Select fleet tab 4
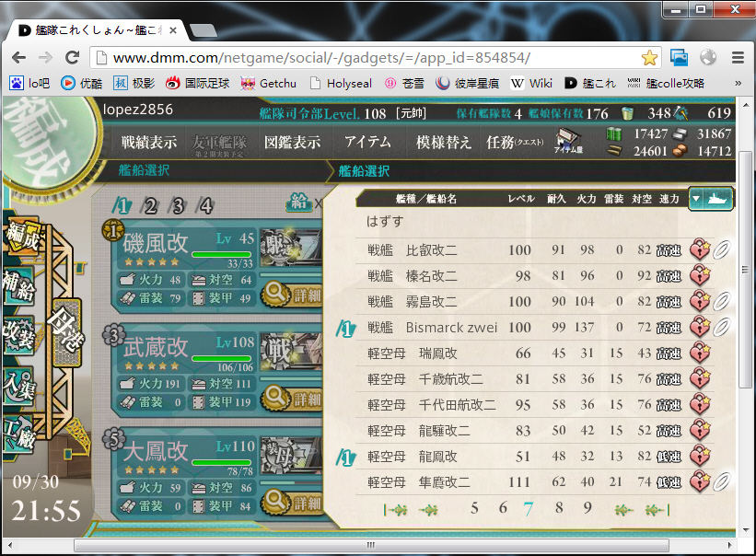Viewport: 756px width, 556px height. pos(206,205)
